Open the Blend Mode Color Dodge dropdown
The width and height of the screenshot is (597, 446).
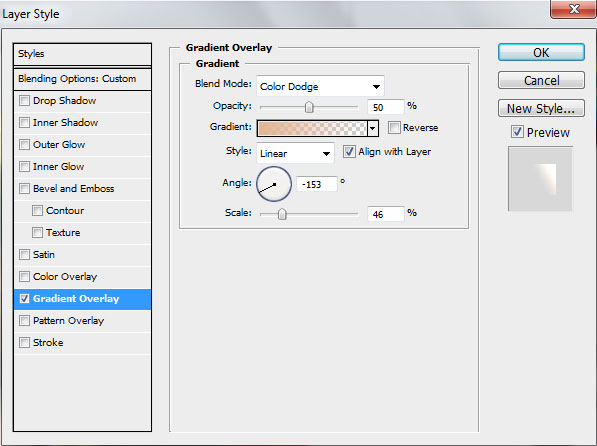click(x=320, y=86)
